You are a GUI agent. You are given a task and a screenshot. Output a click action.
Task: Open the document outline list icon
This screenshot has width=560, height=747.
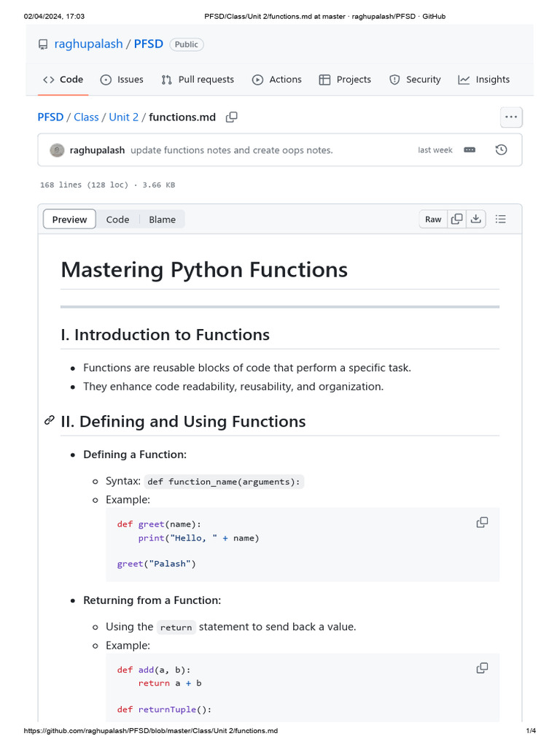[x=501, y=219]
